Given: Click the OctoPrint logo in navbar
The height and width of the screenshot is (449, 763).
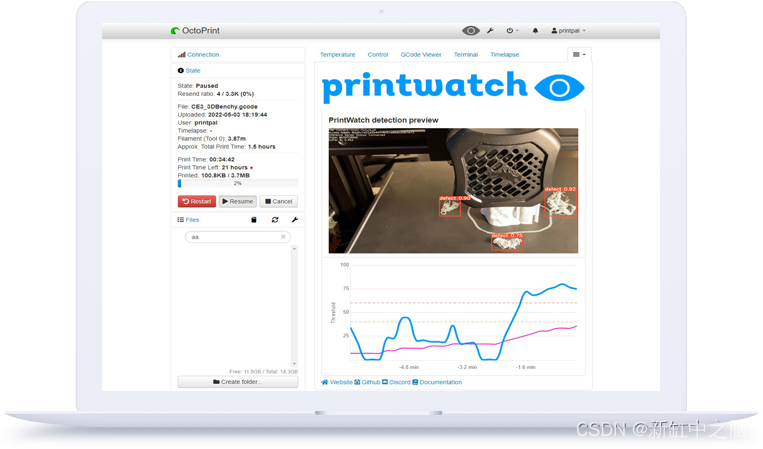Looking at the screenshot, I should (195, 31).
